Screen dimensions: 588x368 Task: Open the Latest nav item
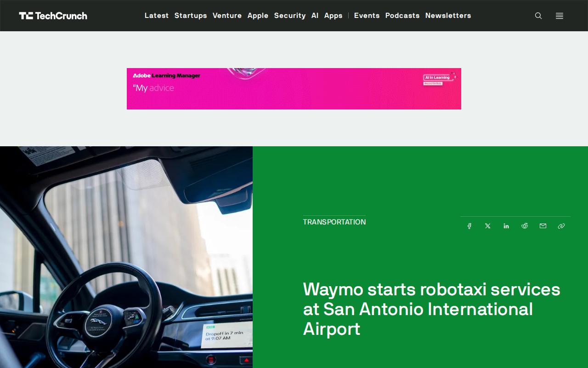coord(157,16)
